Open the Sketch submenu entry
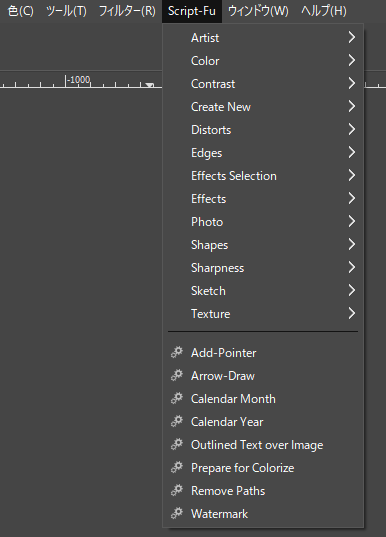Image resolution: width=386 pixels, height=537 pixels. 263,290
